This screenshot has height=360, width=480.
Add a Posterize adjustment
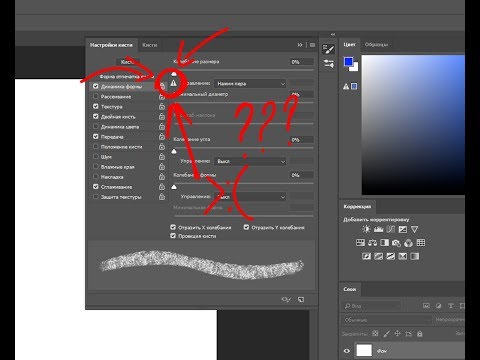[378, 256]
